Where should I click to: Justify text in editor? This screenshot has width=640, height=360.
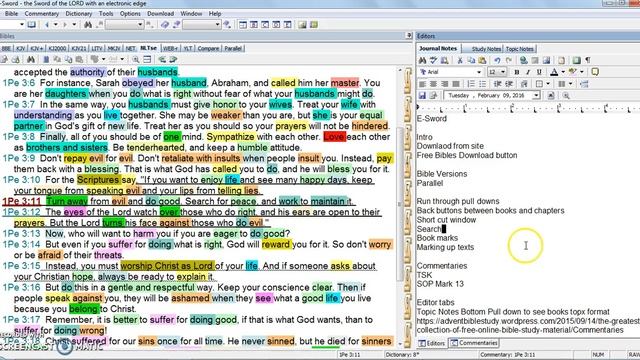(x=456, y=84)
